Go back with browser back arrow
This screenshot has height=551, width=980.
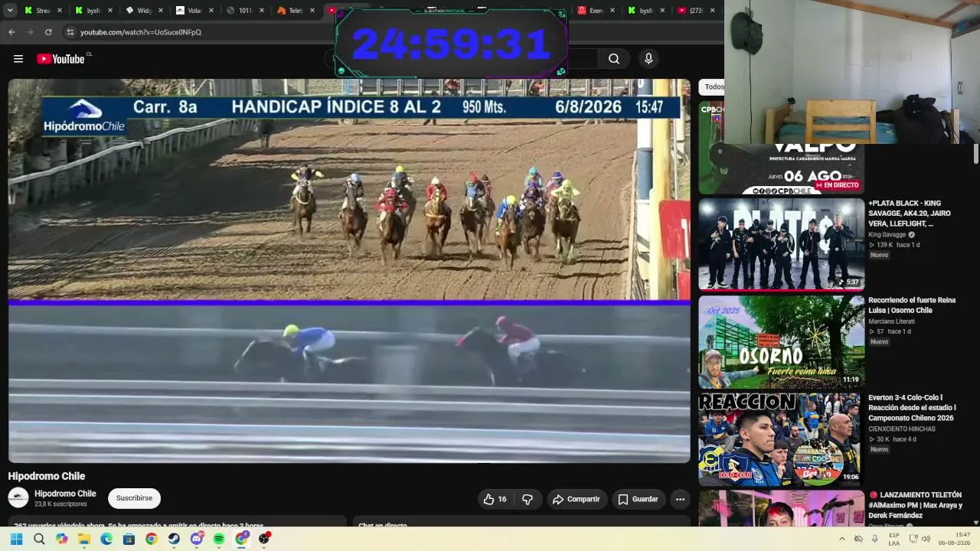coord(11,32)
